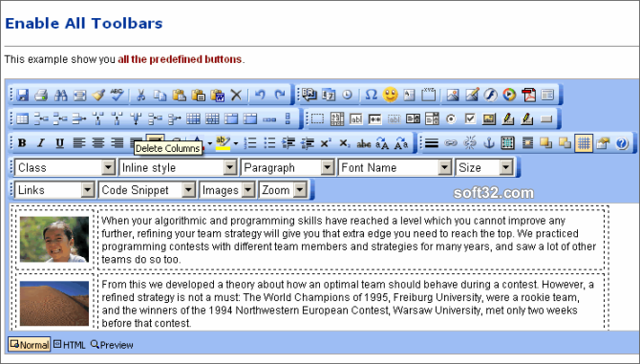
Task: Click the Paste from Word icon
Action: pos(218,96)
